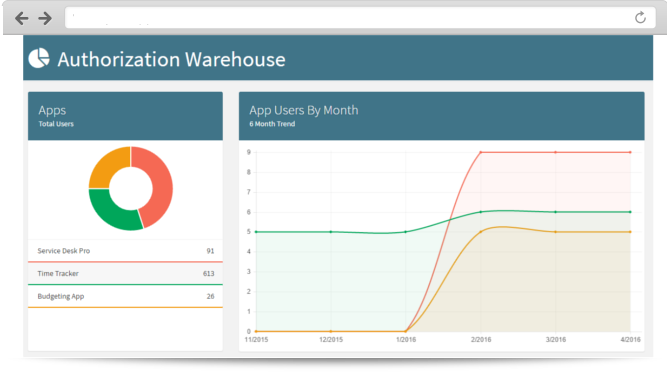Click the green data point at 4/2016
Viewport: 670px width, 380px height.
[x=630, y=212]
